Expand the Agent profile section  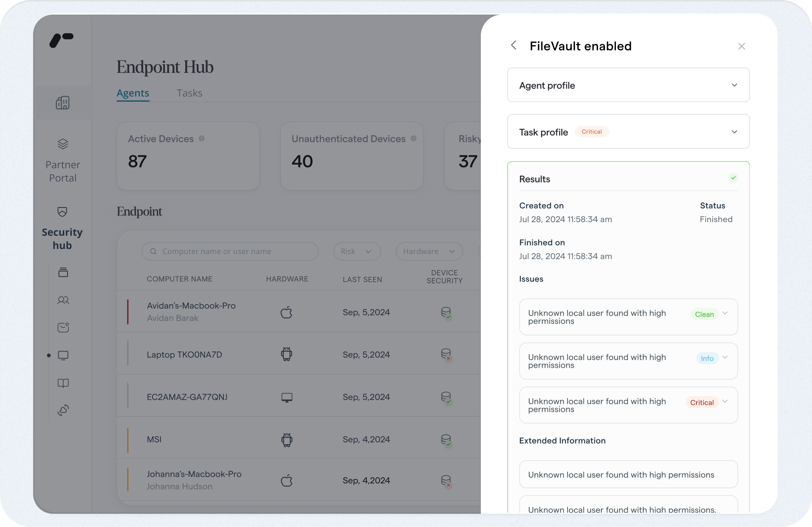point(734,85)
